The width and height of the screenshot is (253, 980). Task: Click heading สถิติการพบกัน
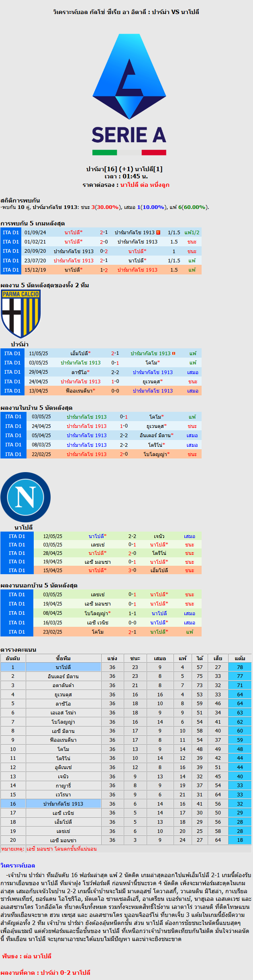20,200
